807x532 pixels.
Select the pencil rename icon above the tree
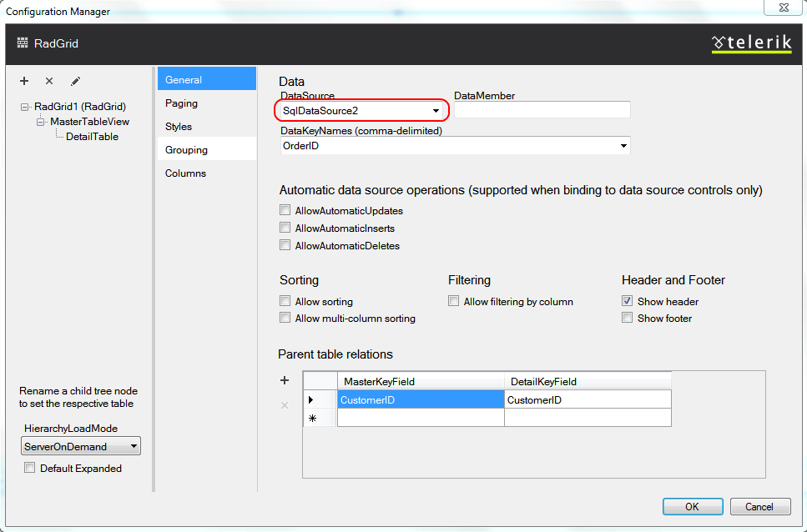tap(73, 81)
